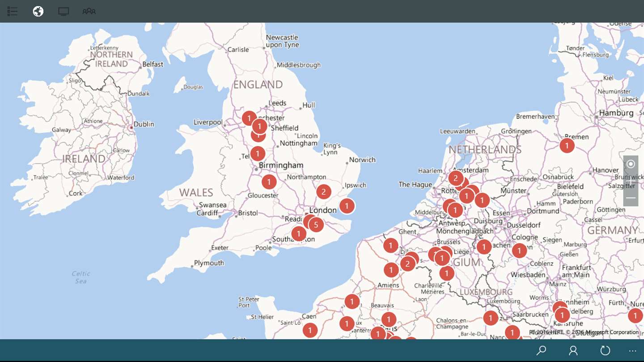Open the list view icon
Image resolution: width=644 pixels, height=362 pixels.
13,11
